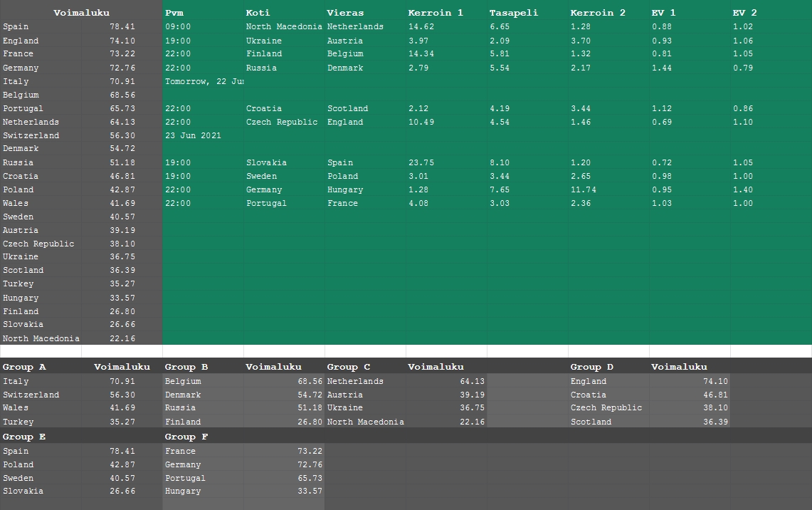Click the Voimaluku header cell at top

[81, 13]
